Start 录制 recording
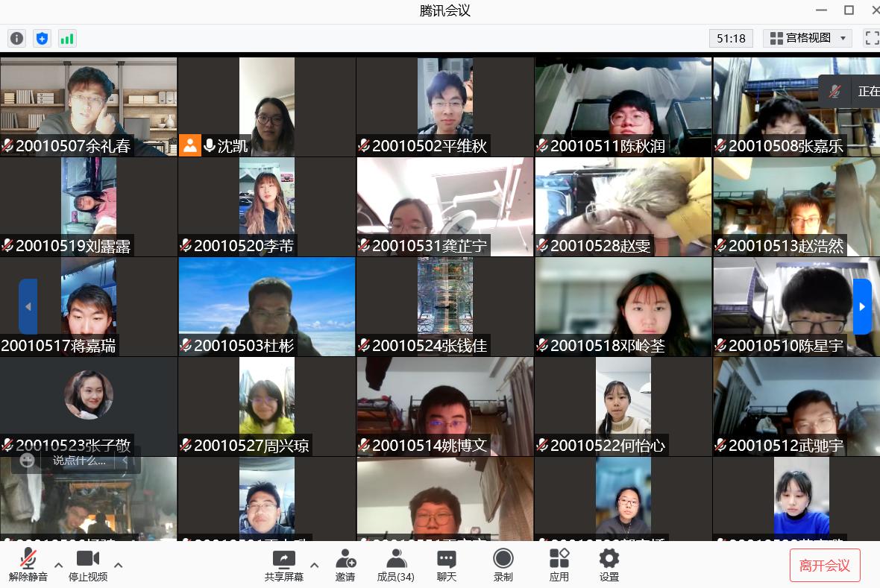Viewport: 880px width, 588px height. pyautogui.click(x=503, y=565)
